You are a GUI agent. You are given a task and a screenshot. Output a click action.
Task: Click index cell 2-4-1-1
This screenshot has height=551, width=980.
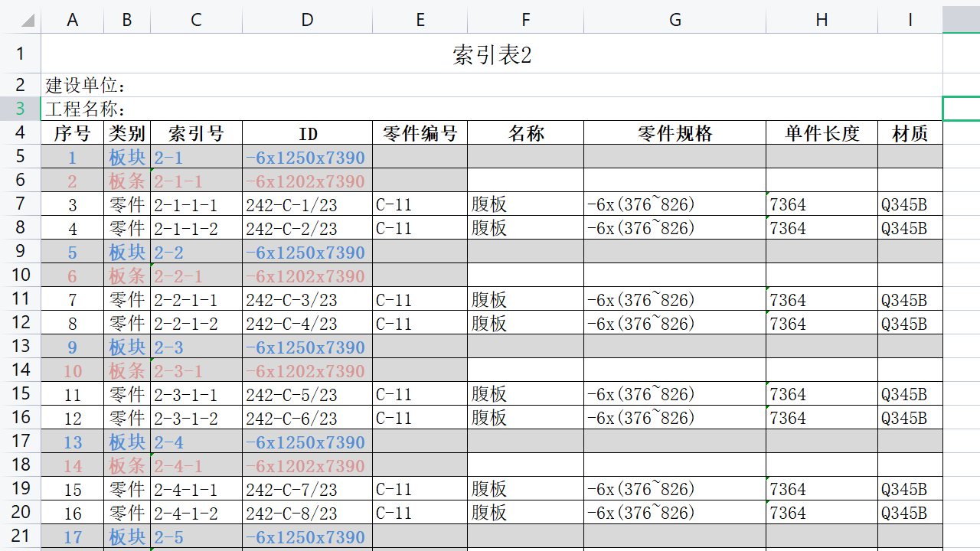197,489
